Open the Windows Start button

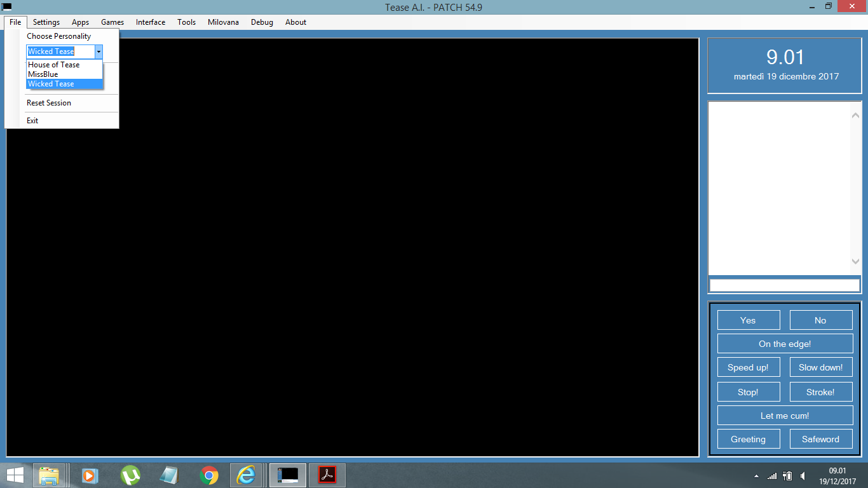pos(15,475)
